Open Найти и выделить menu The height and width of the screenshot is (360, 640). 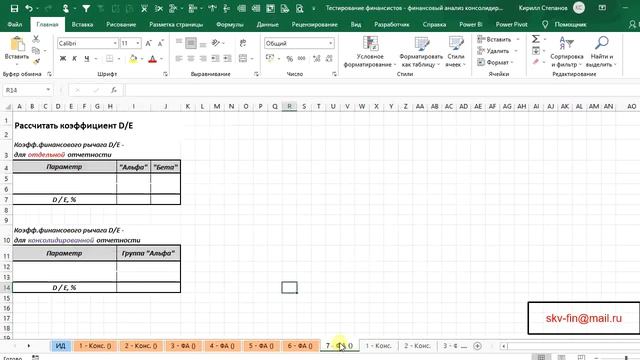click(602, 52)
